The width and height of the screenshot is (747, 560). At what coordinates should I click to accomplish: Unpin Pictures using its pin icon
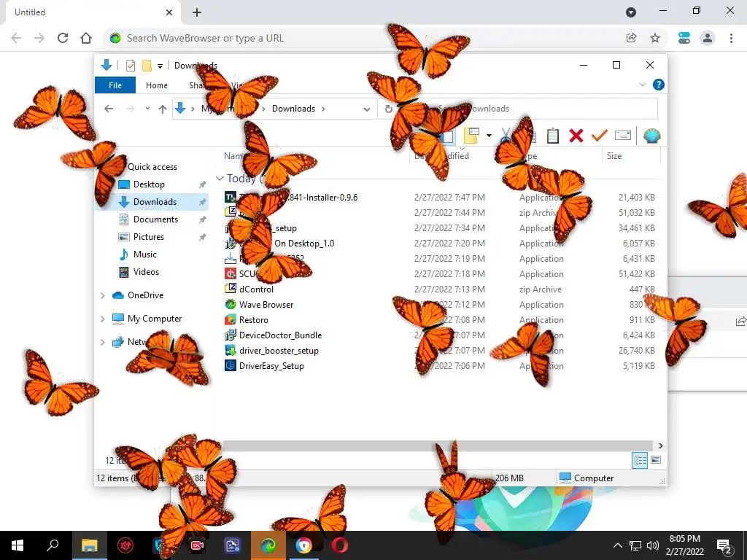coord(203,237)
